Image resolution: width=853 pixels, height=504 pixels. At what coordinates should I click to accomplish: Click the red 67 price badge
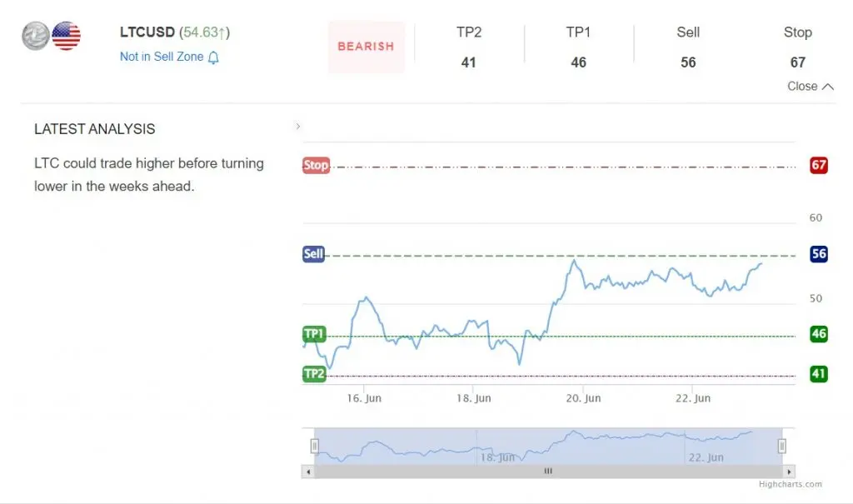819,165
